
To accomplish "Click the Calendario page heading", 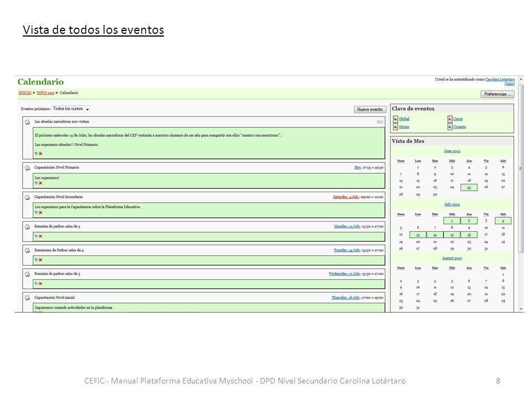I will tap(40, 82).
